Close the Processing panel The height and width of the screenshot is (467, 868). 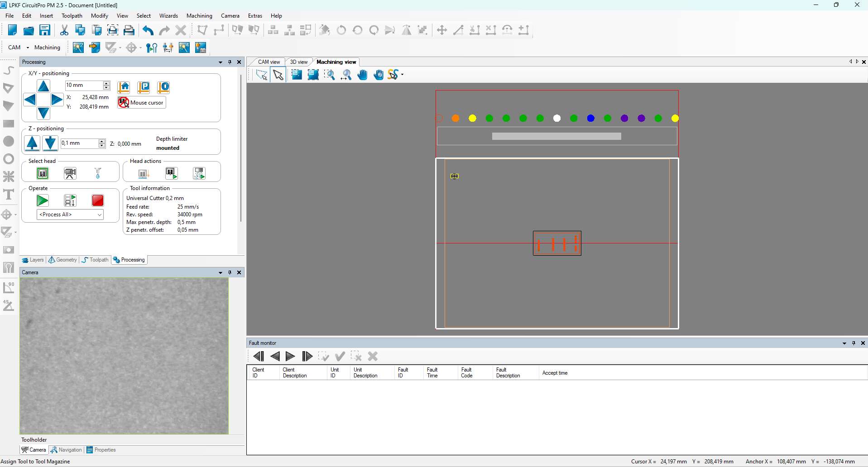pyautogui.click(x=239, y=62)
